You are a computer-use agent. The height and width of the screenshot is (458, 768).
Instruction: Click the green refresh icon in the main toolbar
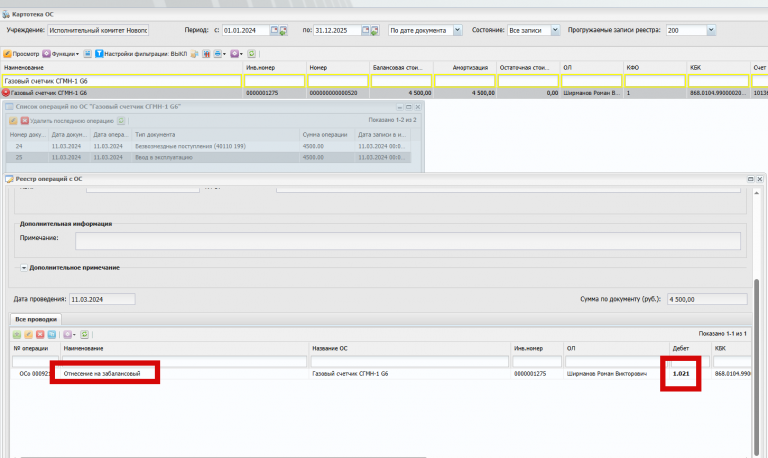click(x=251, y=54)
